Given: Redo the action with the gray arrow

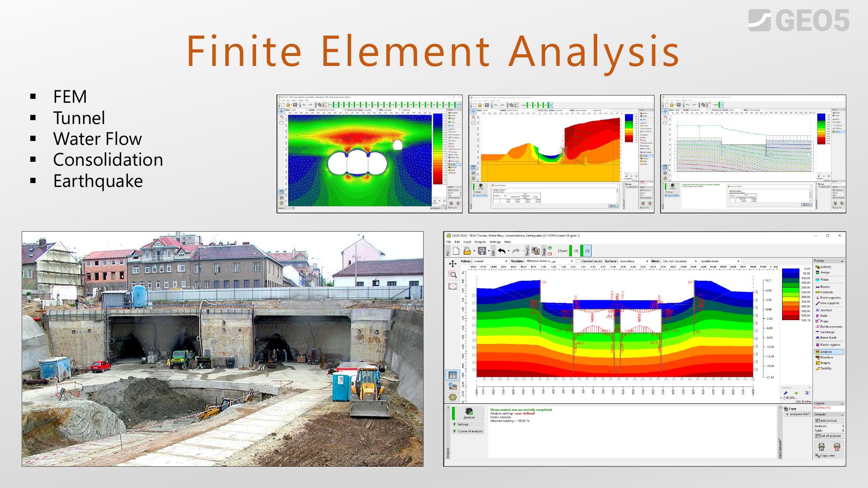Looking at the screenshot, I should [516, 251].
